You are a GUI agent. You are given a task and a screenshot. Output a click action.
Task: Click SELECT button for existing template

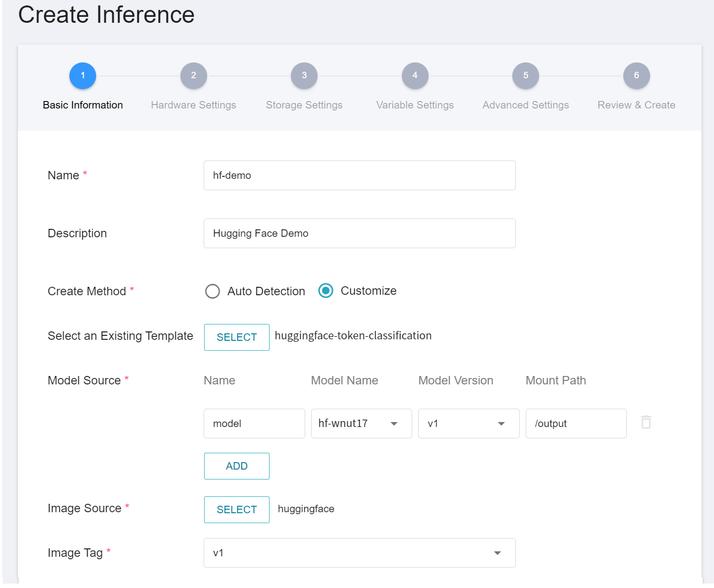coord(237,337)
